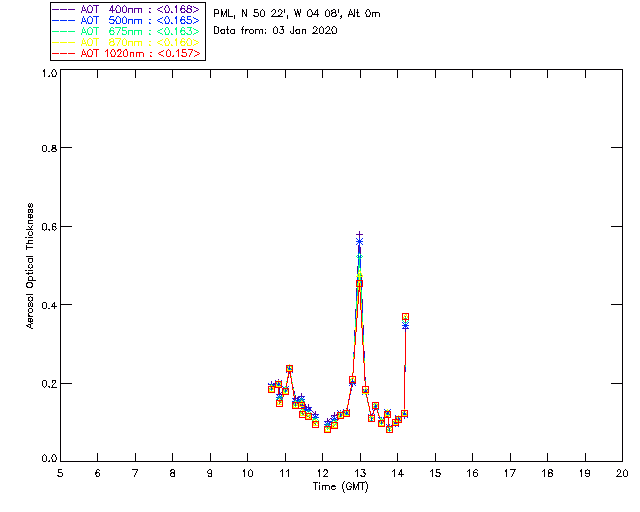Click the y-axis value 0.2

coord(49,384)
